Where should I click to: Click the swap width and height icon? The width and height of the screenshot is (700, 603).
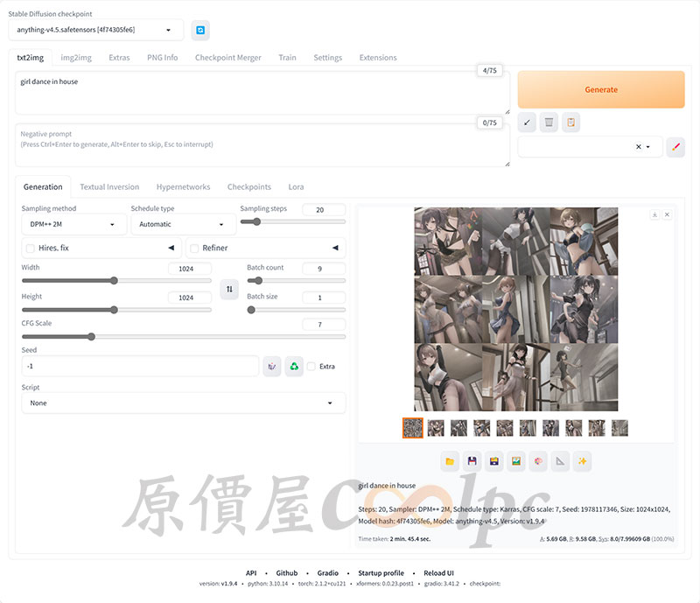click(x=229, y=289)
